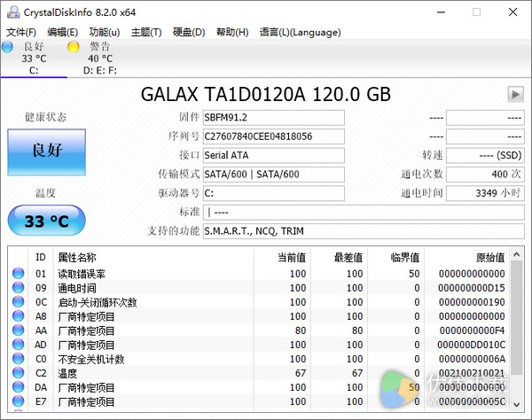Click status orb of attribute AA row

(18, 331)
